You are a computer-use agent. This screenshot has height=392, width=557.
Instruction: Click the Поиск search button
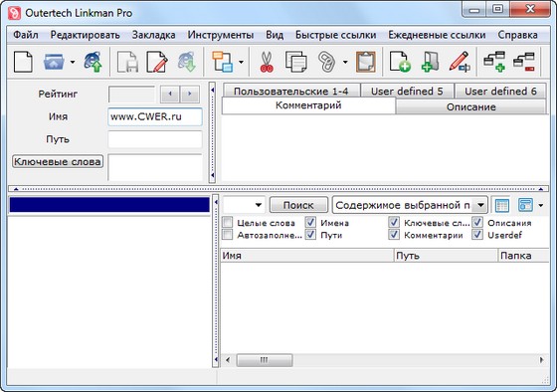[x=298, y=205]
